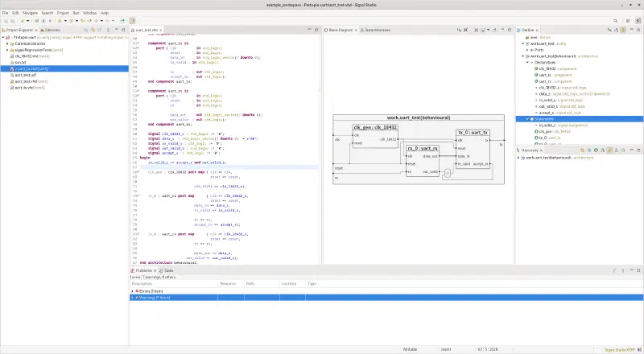The height and width of the screenshot is (354, 644).
Task: Click the Outline sort icon
Action: (x=616, y=30)
